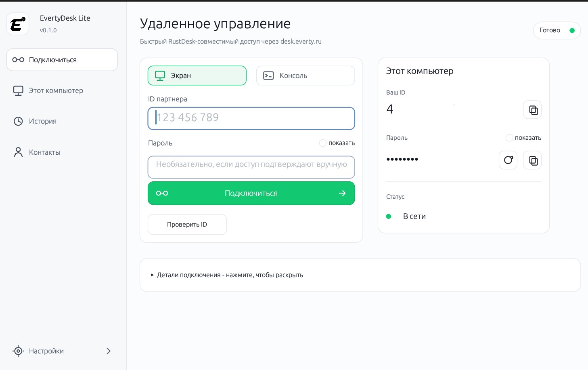Click the Готово status indicator
Image resolution: width=588 pixels, height=370 pixels.
(x=557, y=30)
